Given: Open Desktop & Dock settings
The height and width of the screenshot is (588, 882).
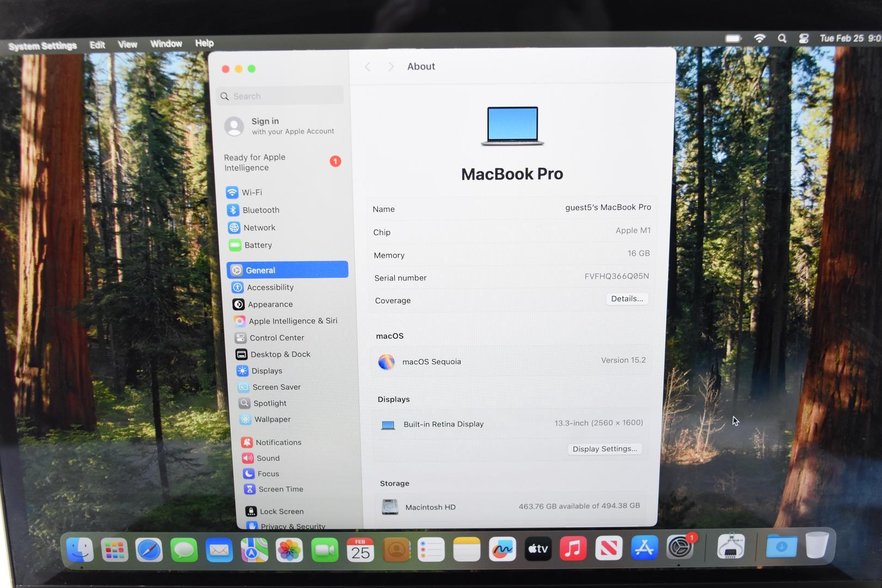Looking at the screenshot, I should 273,354.
